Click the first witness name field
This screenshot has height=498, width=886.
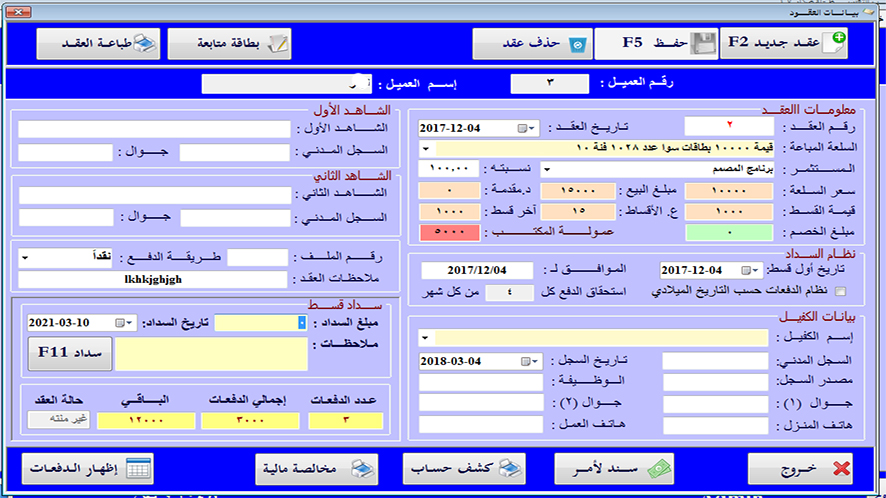[x=155, y=128]
